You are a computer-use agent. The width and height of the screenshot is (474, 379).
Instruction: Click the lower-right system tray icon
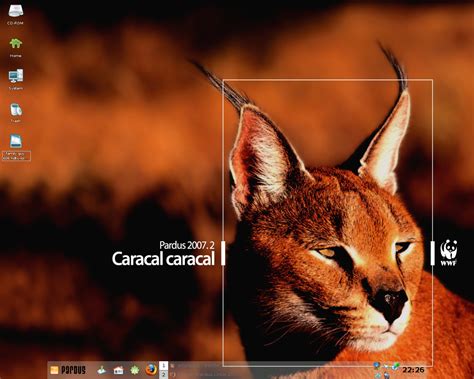point(387,376)
